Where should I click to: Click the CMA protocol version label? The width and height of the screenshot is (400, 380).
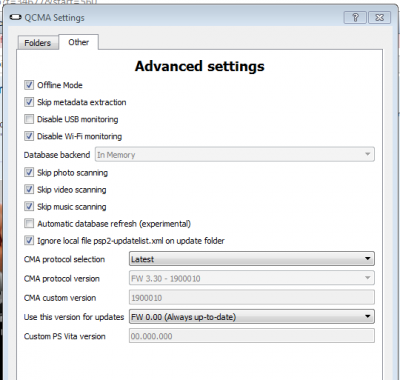point(62,279)
